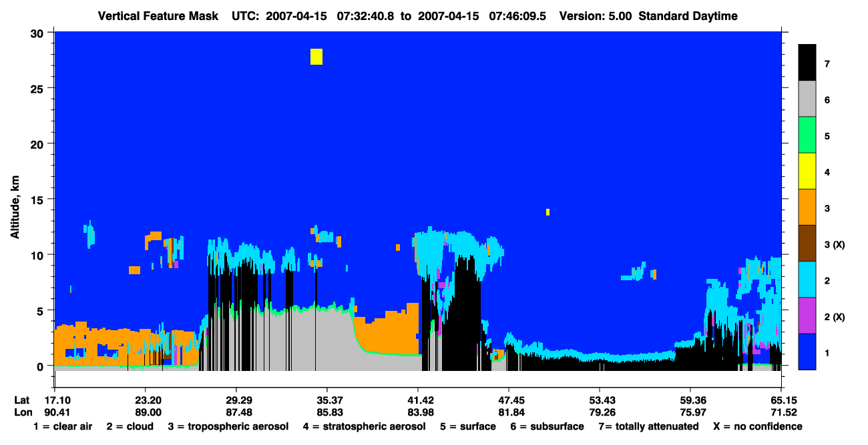Click longitude value '85.83'
868x445 pixels.
tap(327, 412)
